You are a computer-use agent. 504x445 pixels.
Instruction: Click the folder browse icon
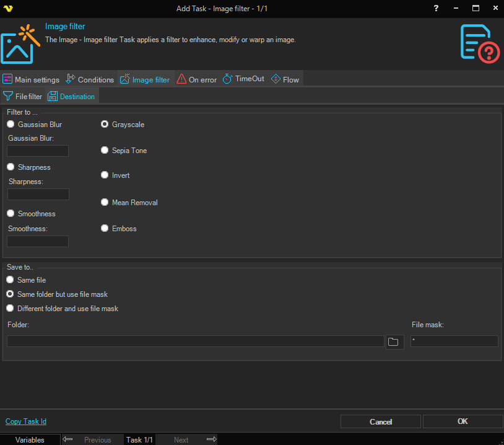[x=394, y=341]
